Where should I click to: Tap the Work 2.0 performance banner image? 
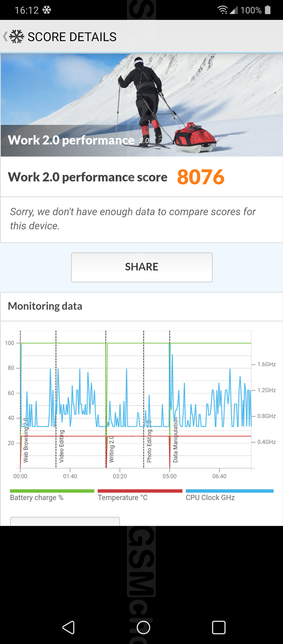pyautogui.click(x=141, y=105)
